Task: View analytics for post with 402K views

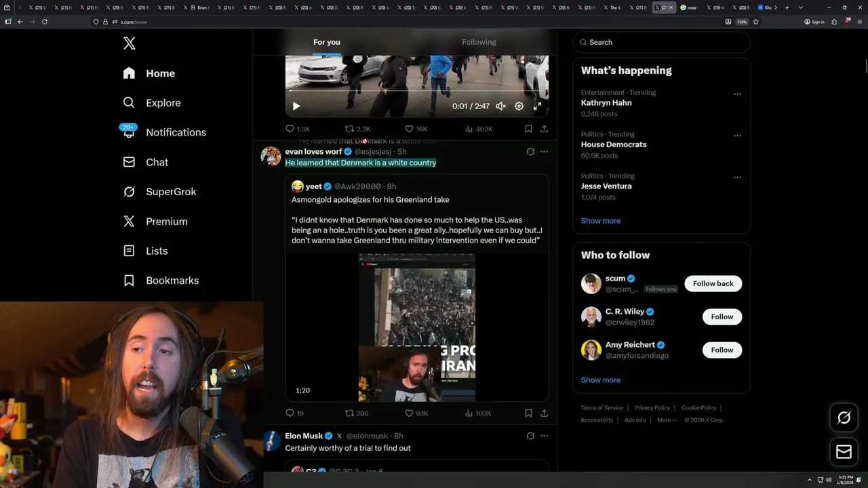Action: [479, 129]
